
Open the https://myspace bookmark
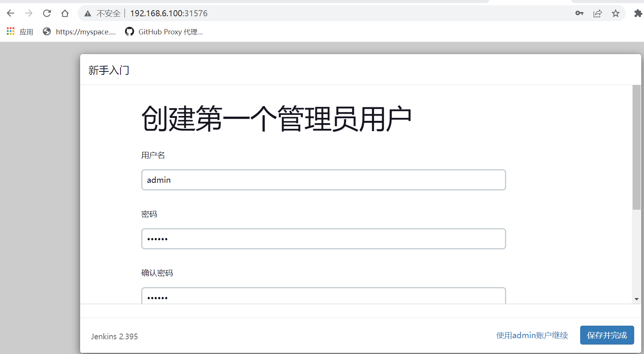click(x=79, y=32)
